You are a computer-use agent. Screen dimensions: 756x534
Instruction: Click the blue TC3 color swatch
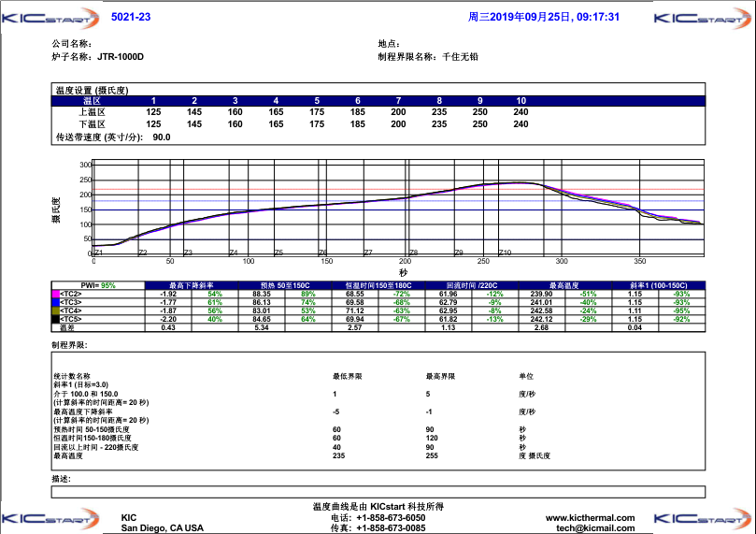(55, 302)
